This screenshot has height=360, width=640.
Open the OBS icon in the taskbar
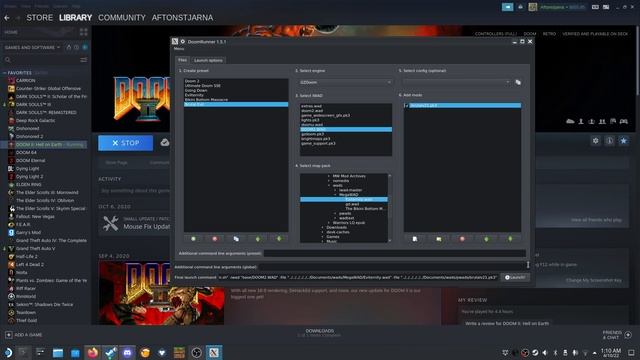196,352
